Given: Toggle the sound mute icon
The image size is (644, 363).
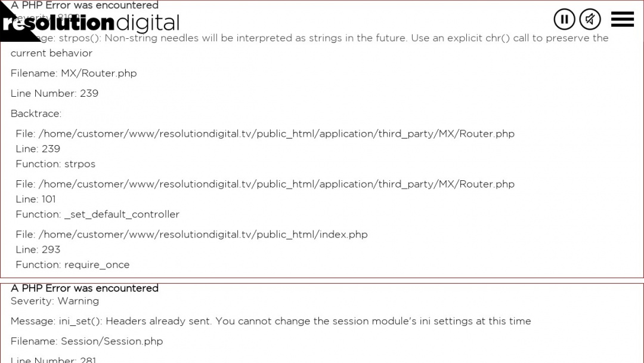Looking at the screenshot, I should click(590, 19).
